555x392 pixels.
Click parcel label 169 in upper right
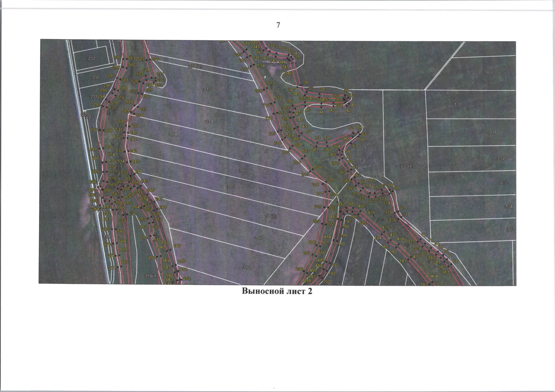(x=488, y=73)
